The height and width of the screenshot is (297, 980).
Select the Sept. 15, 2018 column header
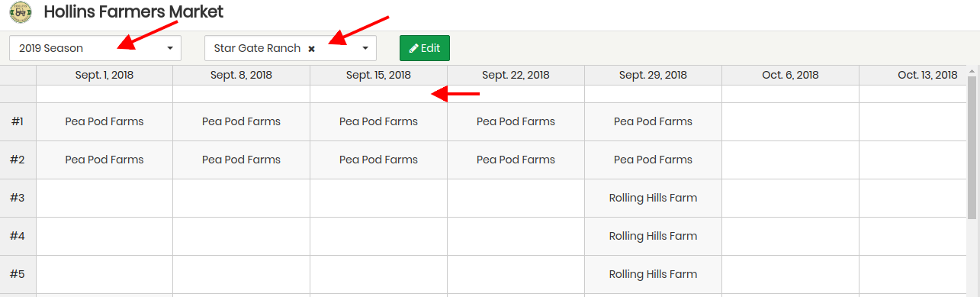378,75
